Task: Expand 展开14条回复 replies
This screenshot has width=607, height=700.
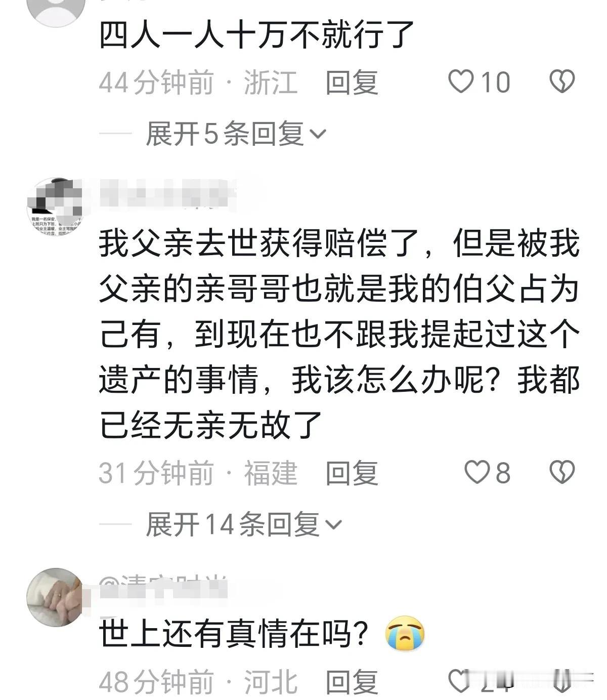Action: point(244,524)
